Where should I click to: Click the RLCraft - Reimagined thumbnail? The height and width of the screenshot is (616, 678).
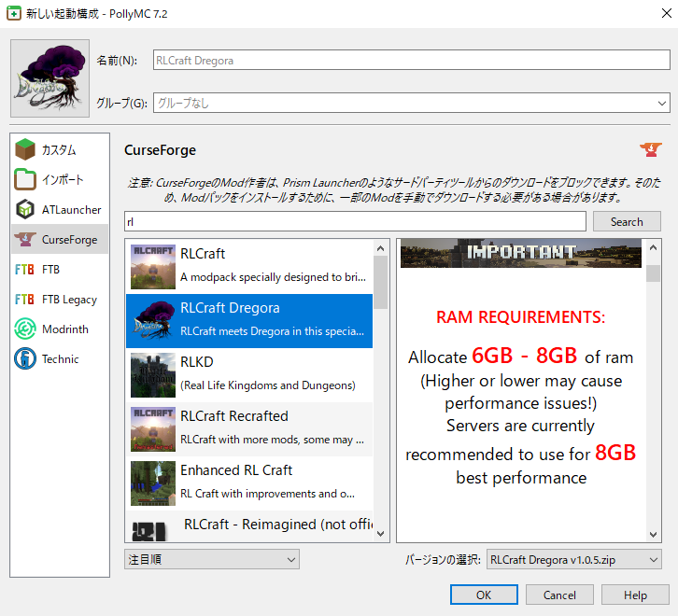(148, 531)
